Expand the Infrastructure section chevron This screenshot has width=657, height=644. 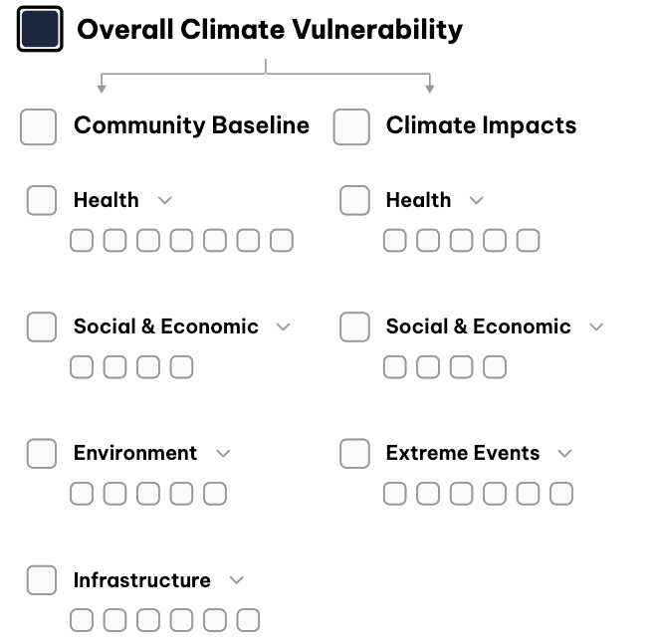click(236, 580)
